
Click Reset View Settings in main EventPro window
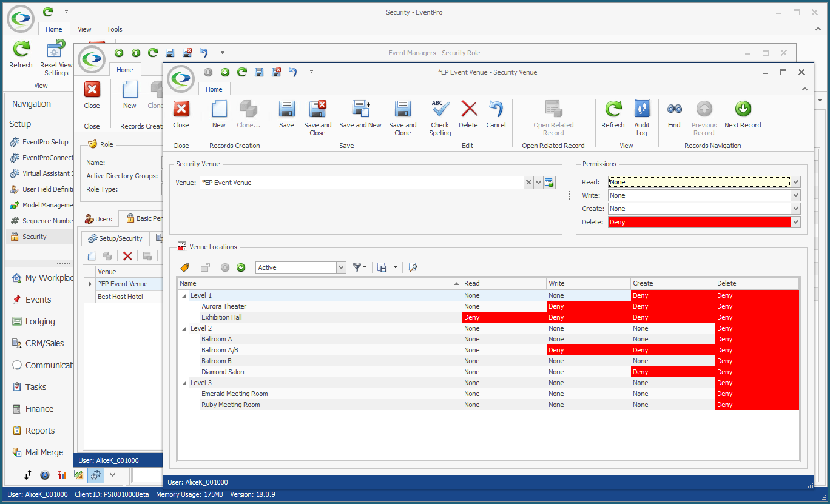point(56,58)
